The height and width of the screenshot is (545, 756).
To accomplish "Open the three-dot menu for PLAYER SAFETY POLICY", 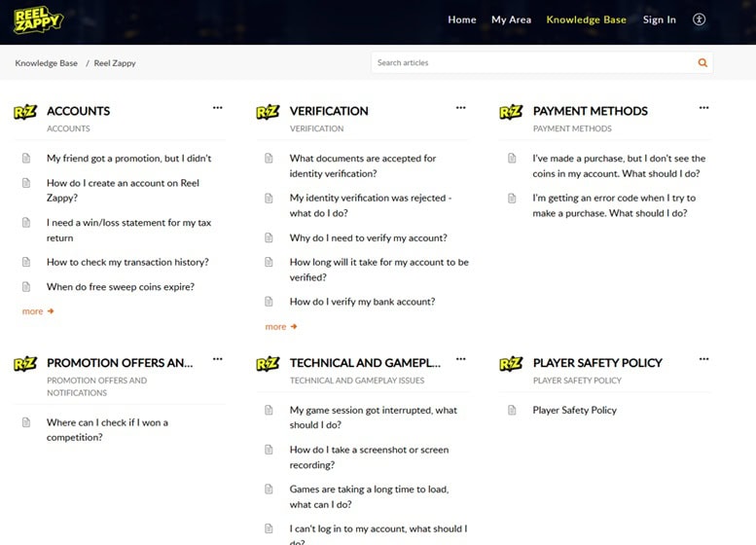I will point(703,359).
